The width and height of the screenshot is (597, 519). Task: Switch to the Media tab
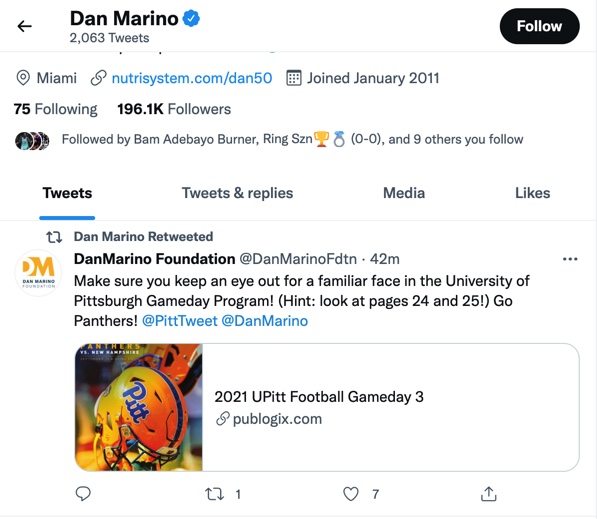pyautogui.click(x=404, y=193)
